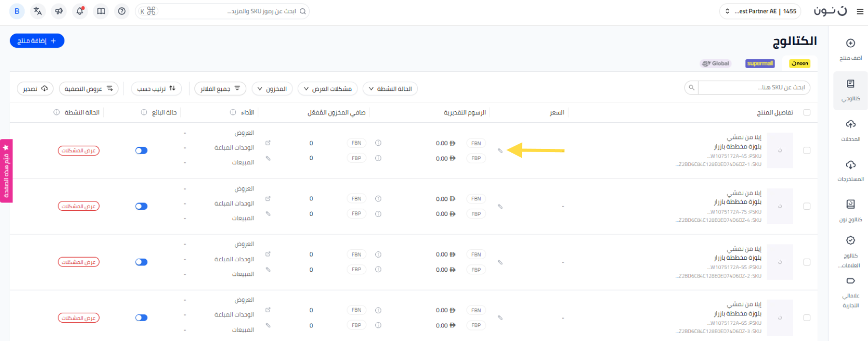Click price edit pencil in first row
Viewport: 868px width, 341px height.
[500, 151]
